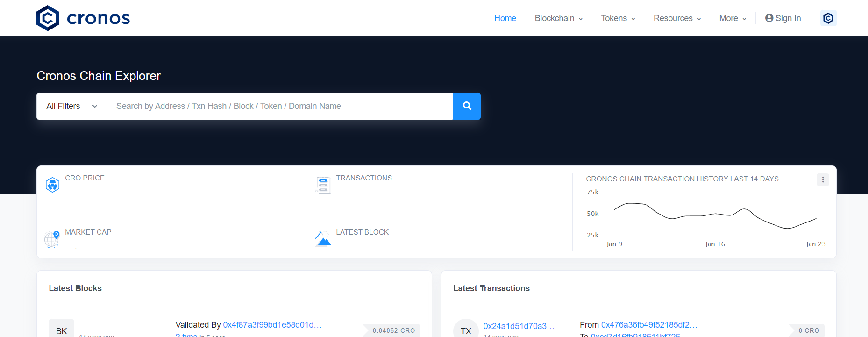Open transaction hash 0x24a1d51d70a3…
This screenshot has height=337, width=868.
(x=519, y=326)
